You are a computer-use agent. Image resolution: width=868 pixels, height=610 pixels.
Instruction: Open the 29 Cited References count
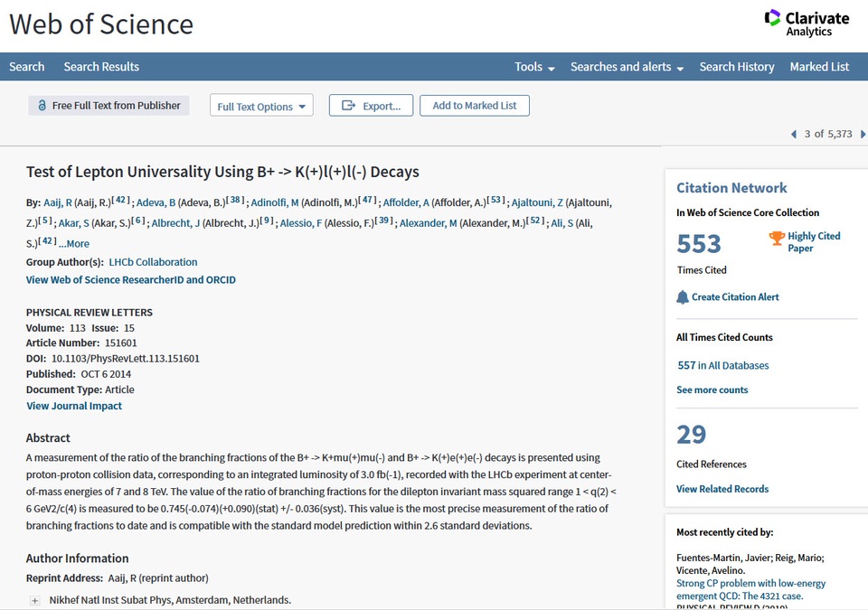click(x=692, y=435)
